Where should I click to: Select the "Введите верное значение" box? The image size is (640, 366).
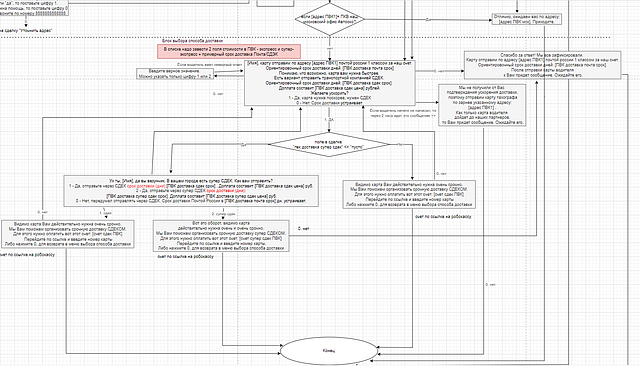(x=175, y=74)
